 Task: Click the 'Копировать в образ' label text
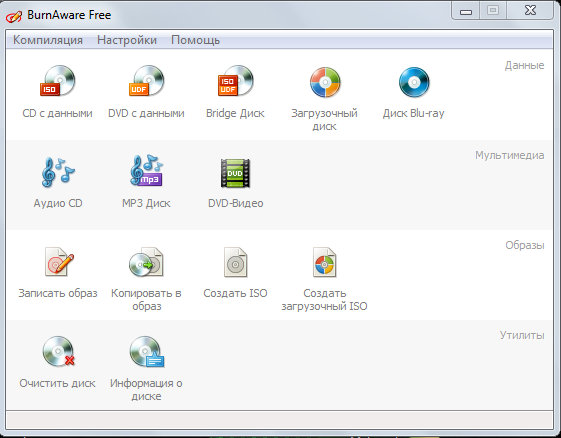pyautogui.click(x=146, y=300)
